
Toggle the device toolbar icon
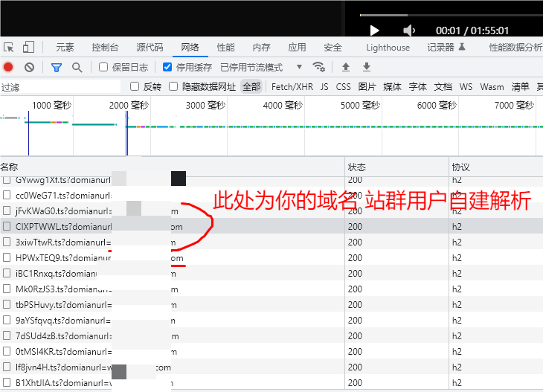pos(28,47)
